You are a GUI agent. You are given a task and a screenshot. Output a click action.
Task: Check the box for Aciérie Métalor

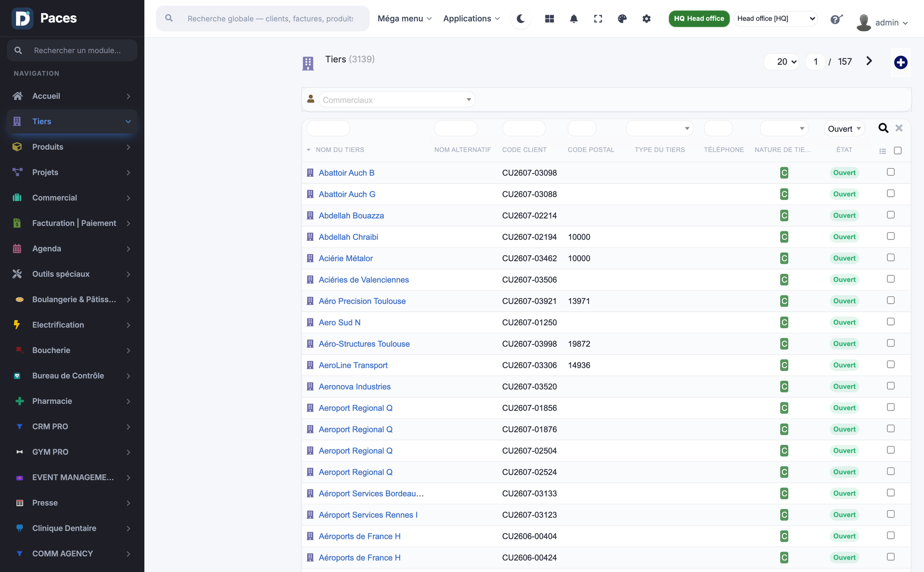[x=891, y=257]
